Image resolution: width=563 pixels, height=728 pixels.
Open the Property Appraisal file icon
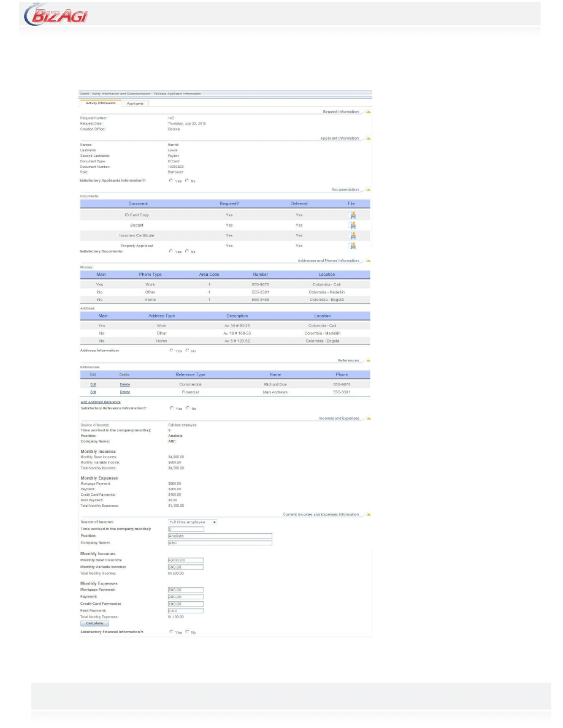353,246
